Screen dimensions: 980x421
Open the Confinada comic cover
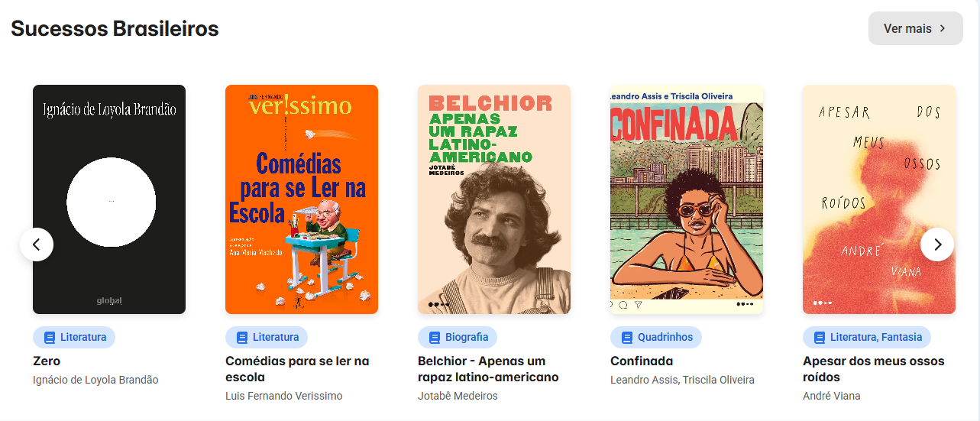tap(687, 199)
